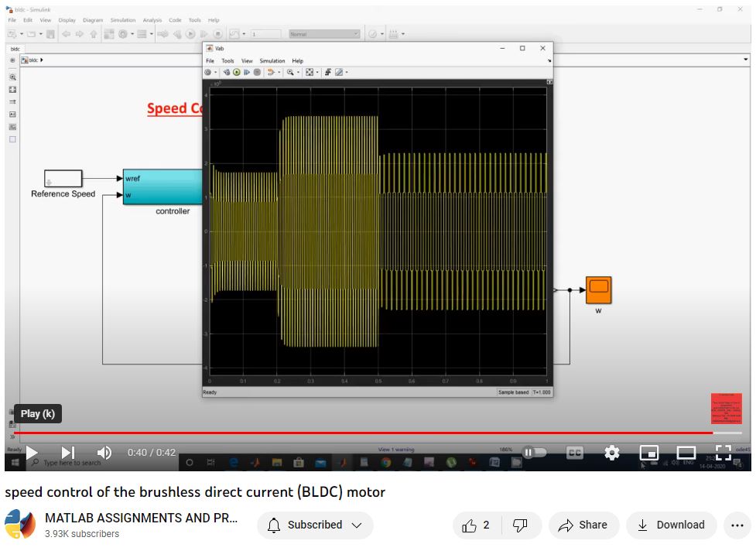Click the red video progress bar
756x551 pixels.
tap(364, 433)
